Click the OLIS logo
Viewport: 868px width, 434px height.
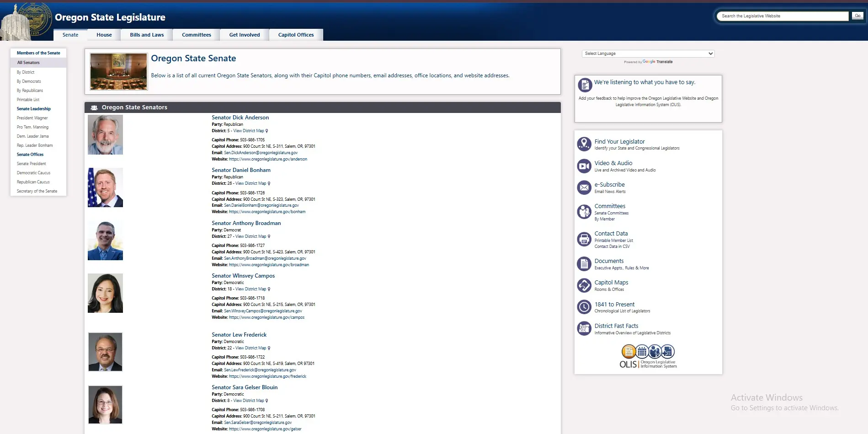click(648, 357)
